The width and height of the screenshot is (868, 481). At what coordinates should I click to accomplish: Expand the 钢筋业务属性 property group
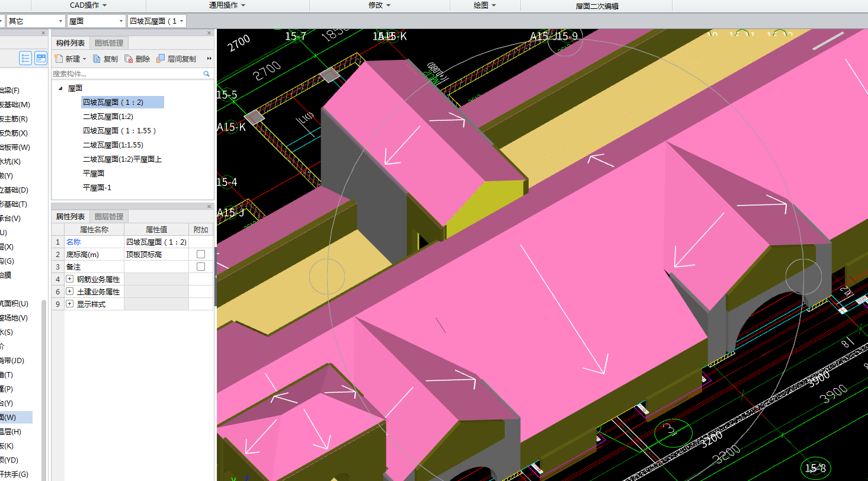[69, 279]
